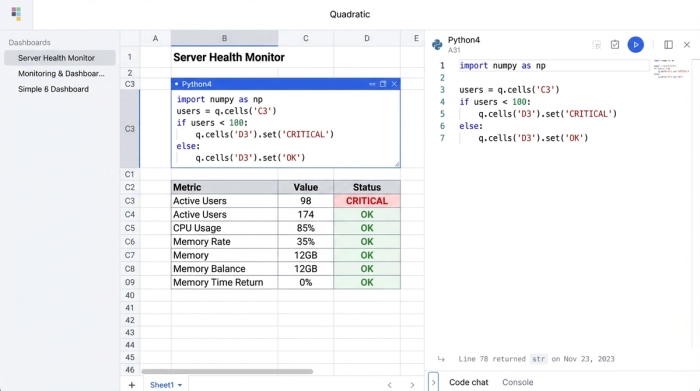Click the Value header cell
The image size is (700, 391).
pyautogui.click(x=305, y=187)
